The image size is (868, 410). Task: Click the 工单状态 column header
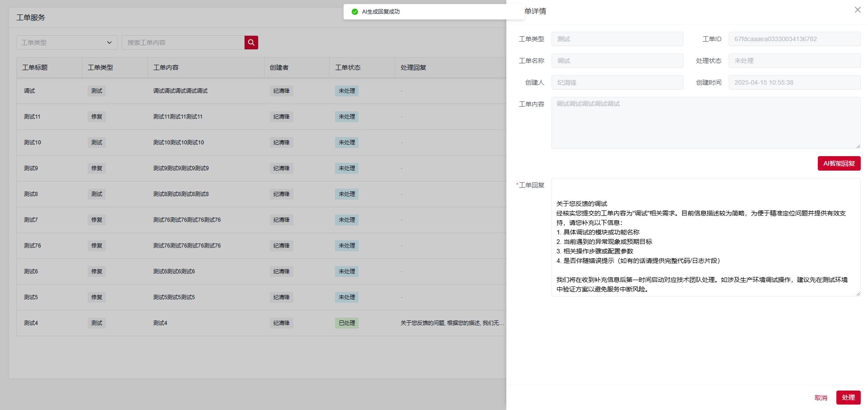[348, 67]
